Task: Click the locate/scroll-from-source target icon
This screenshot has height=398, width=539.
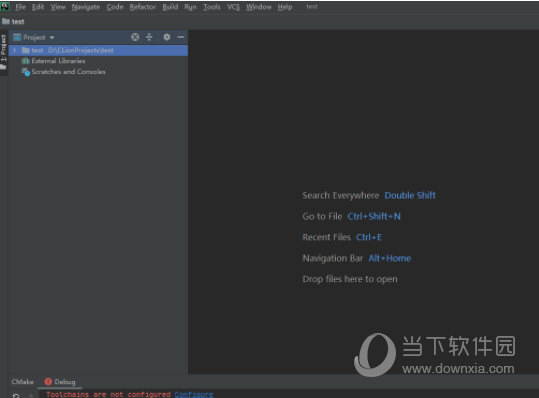Action: pyautogui.click(x=135, y=37)
